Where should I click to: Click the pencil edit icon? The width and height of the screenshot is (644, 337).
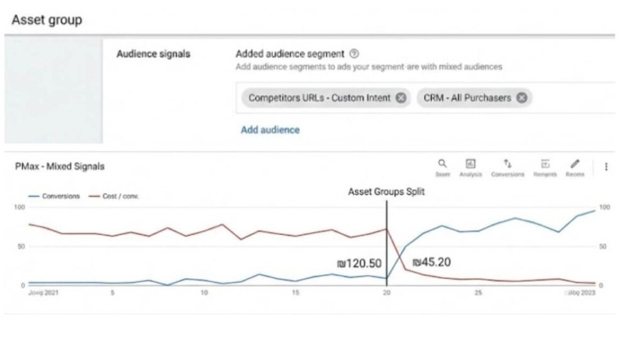click(x=575, y=163)
